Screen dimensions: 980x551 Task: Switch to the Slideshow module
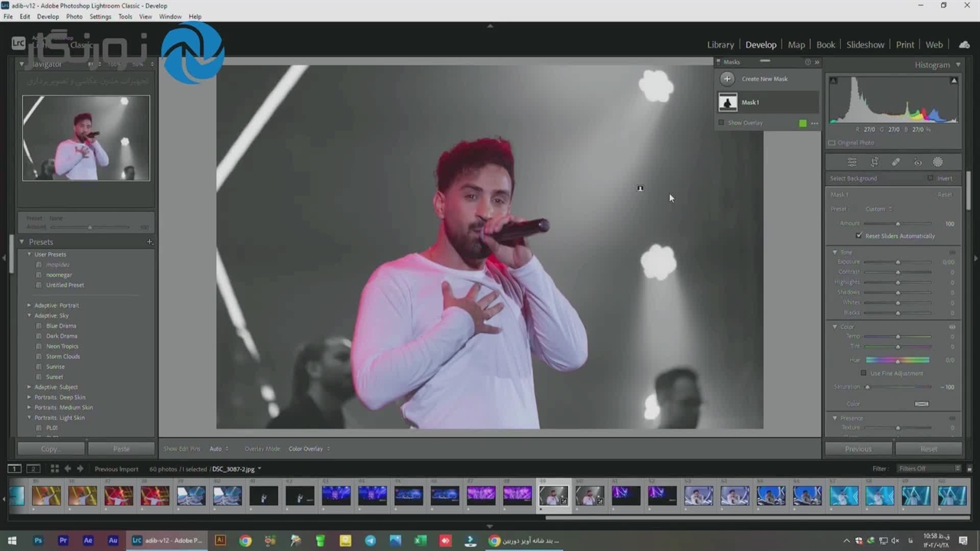coord(865,44)
